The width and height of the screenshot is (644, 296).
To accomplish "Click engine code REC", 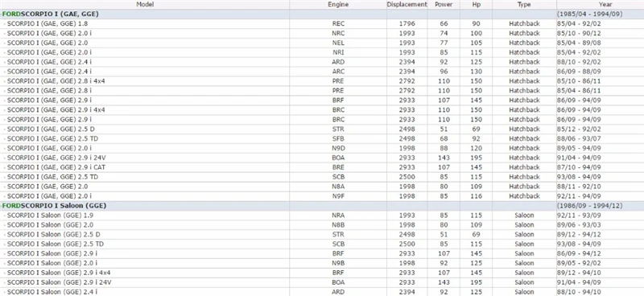I will (x=338, y=24).
